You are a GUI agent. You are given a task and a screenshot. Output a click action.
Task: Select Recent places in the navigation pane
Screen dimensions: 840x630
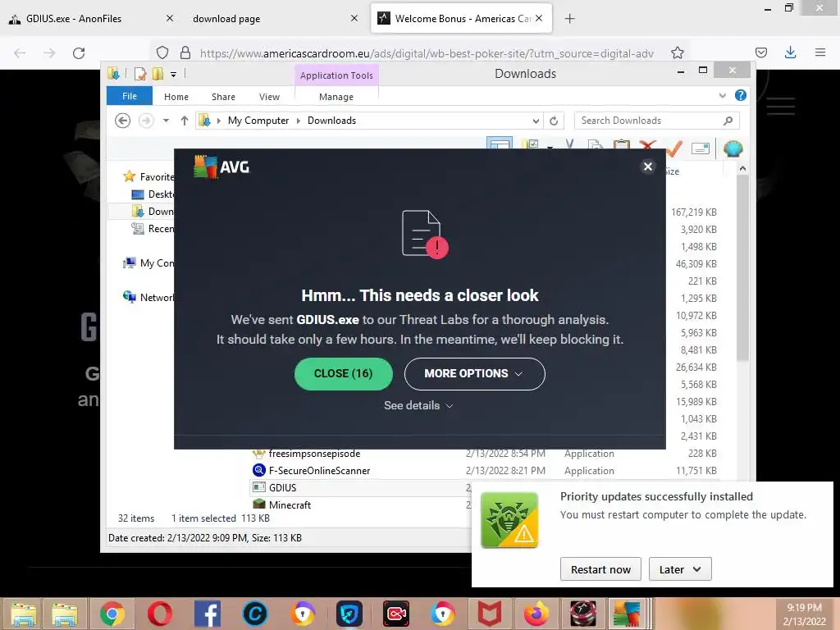(x=153, y=229)
